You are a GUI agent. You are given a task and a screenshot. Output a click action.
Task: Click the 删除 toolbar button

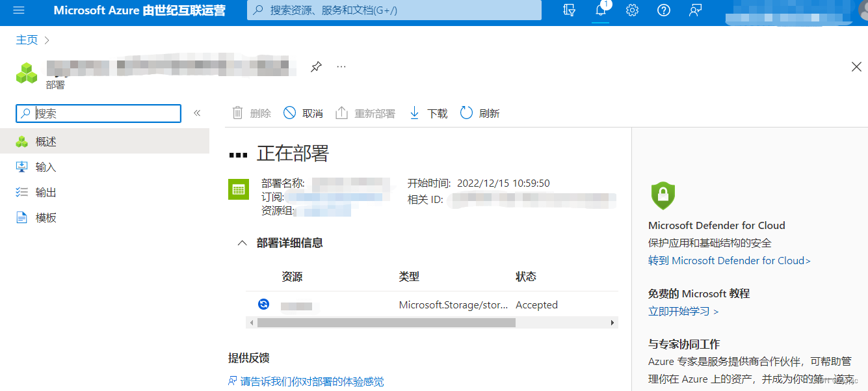coord(252,113)
